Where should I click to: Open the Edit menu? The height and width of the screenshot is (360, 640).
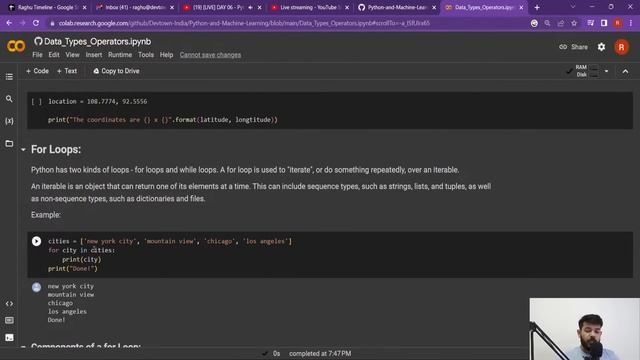[x=54, y=55]
